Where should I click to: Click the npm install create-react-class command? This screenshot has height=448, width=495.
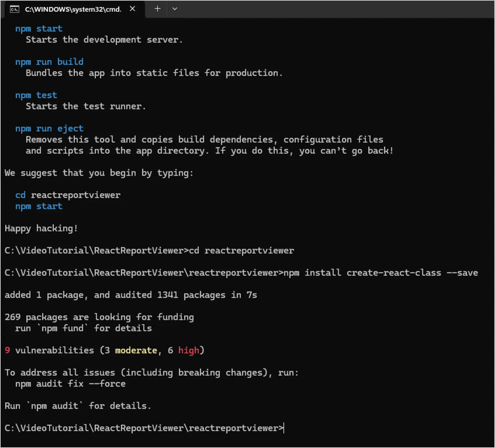point(380,272)
